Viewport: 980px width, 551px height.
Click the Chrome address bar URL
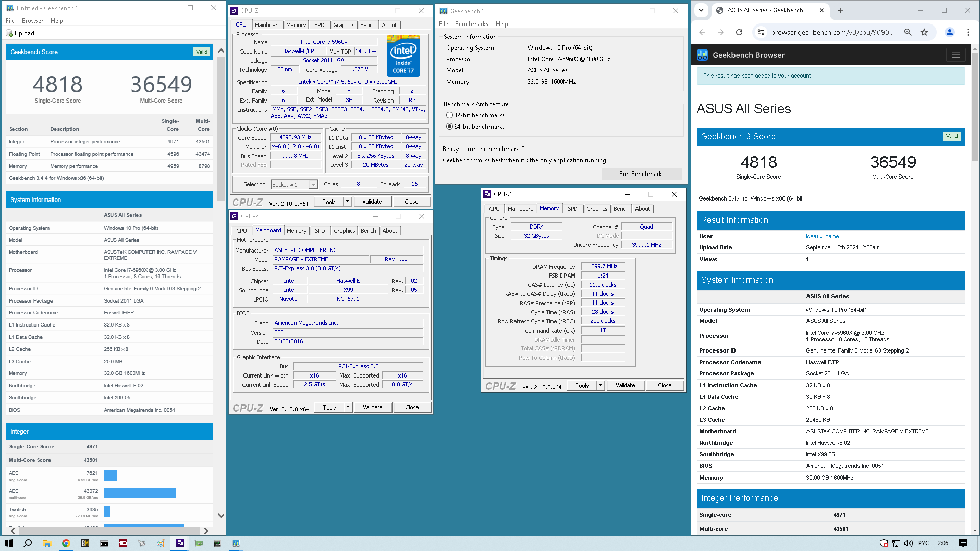pos(832,32)
